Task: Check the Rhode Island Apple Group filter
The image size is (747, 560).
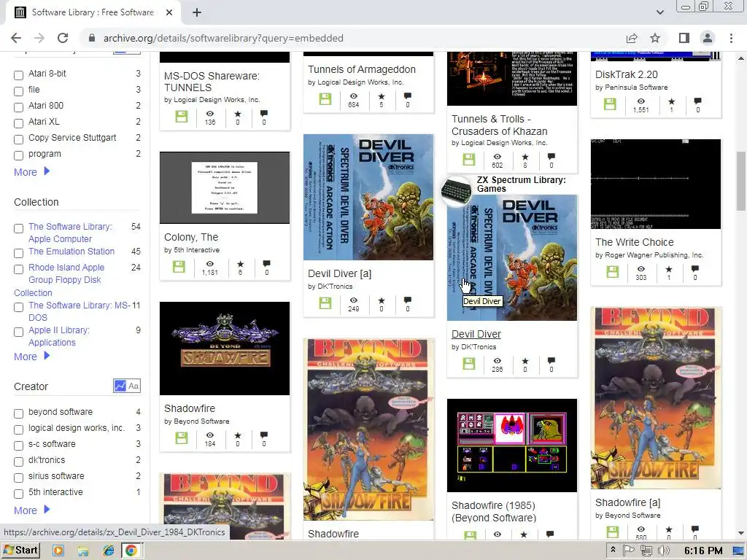Action: (18, 270)
